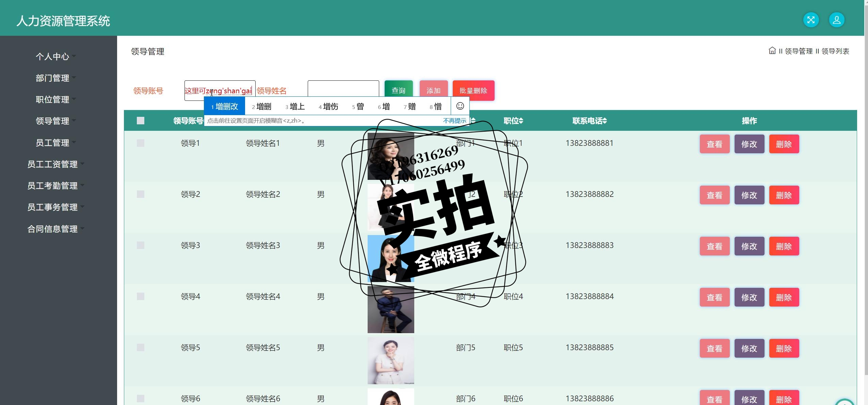Click 查看 for row 领导5
The width and height of the screenshot is (868, 405).
(x=714, y=348)
